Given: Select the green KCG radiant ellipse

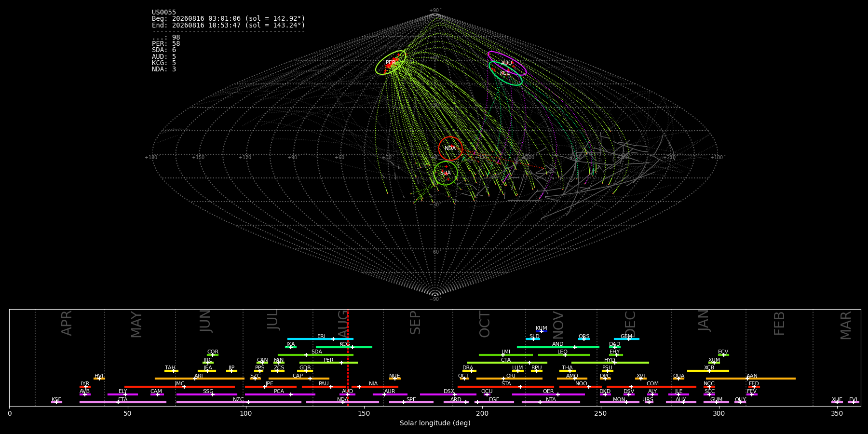Looking at the screenshot, I should tap(505, 73).
